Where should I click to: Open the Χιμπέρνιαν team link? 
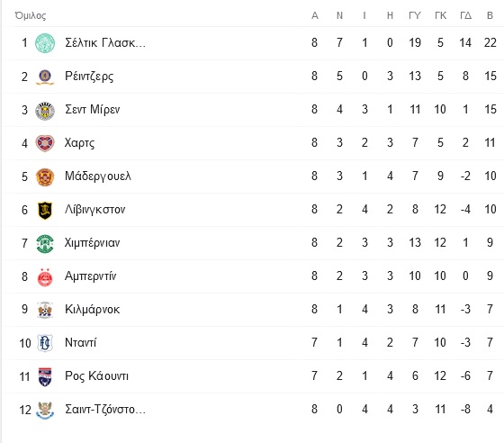coord(92,243)
